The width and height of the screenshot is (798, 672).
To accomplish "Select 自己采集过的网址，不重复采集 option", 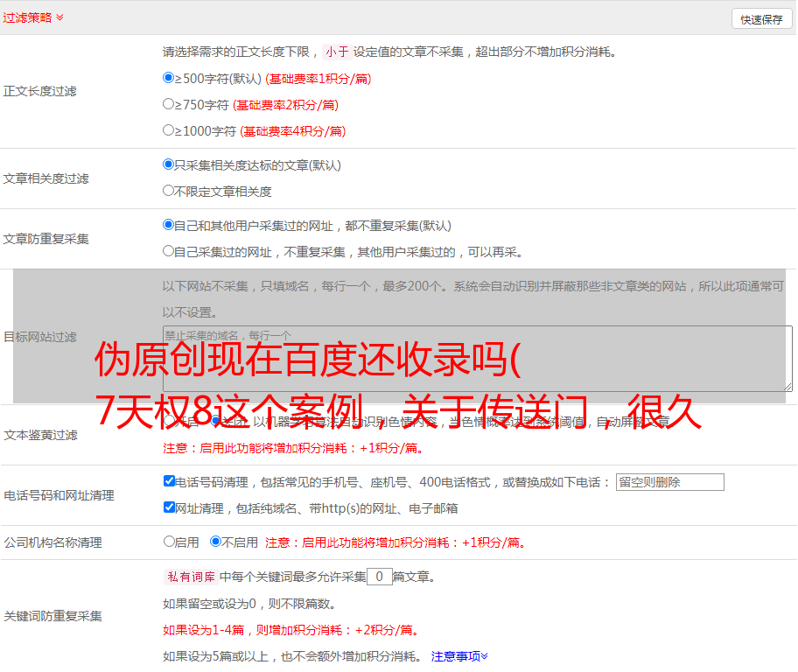I will (x=169, y=251).
